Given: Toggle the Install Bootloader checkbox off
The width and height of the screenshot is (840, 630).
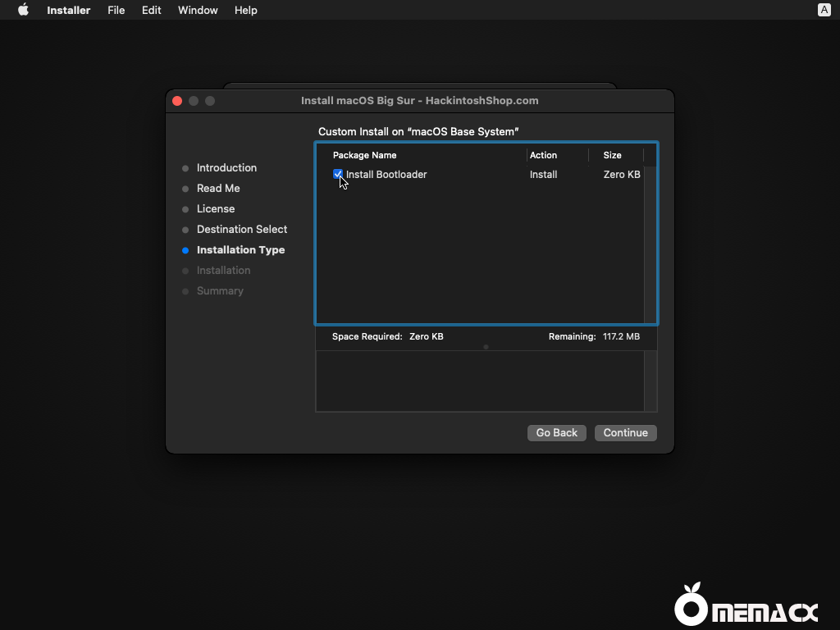Looking at the screenshot, I should pos(337,174).
